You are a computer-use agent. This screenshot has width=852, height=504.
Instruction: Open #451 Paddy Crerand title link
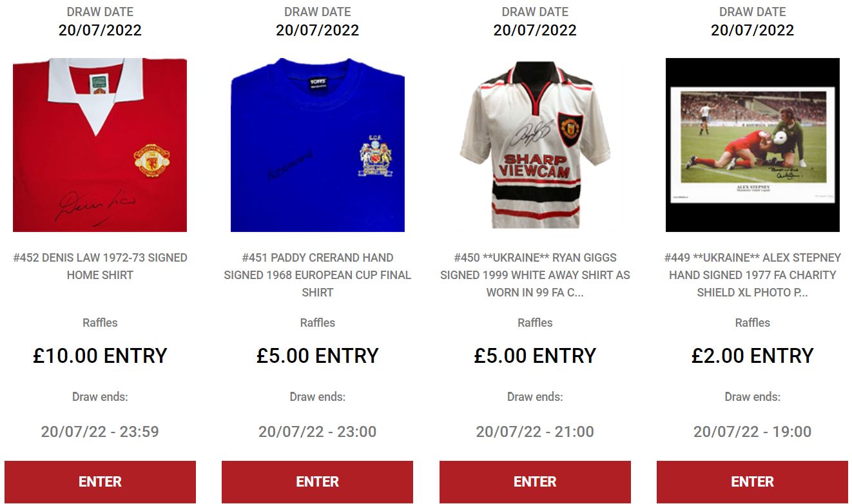click(318, 275)
